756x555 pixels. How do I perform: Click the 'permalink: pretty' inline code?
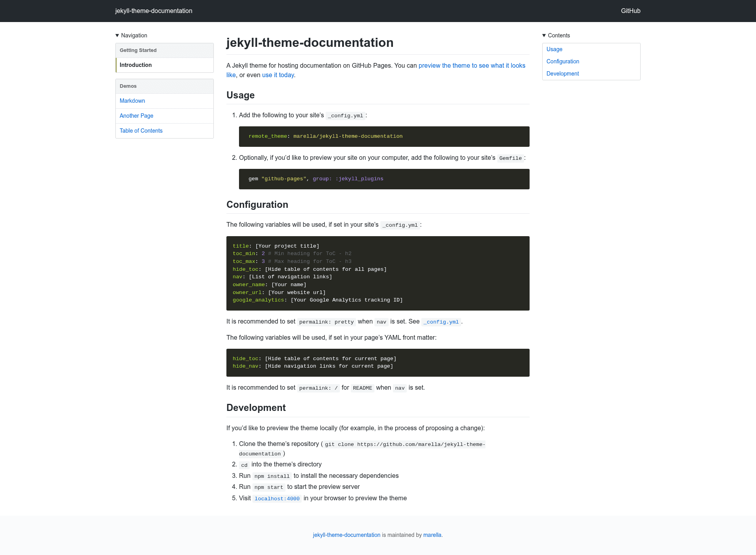tap(326, 322)
